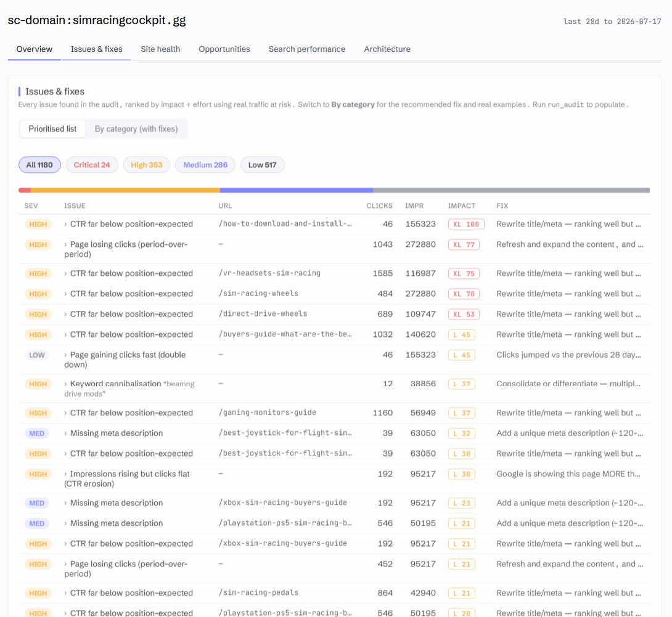This screenshot has width=672, height=617.
Task: Sort by the IMPACT column header
Action: click(462, 206)
